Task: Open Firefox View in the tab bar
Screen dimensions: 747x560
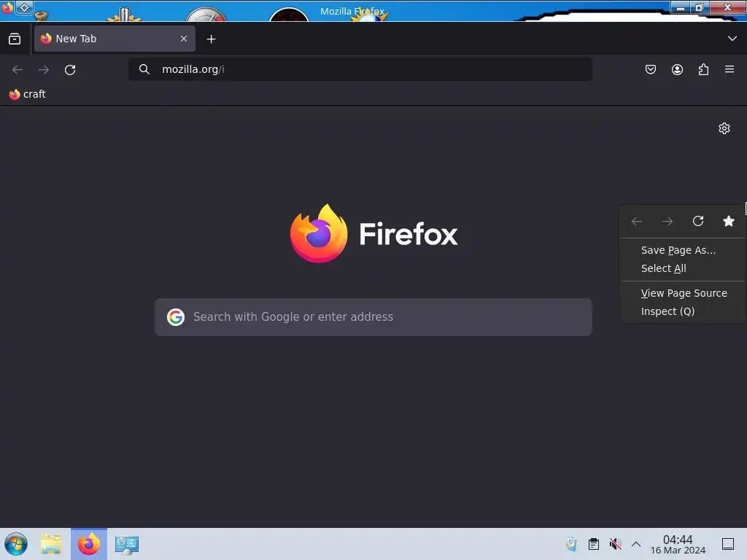Action: point(15,39)
